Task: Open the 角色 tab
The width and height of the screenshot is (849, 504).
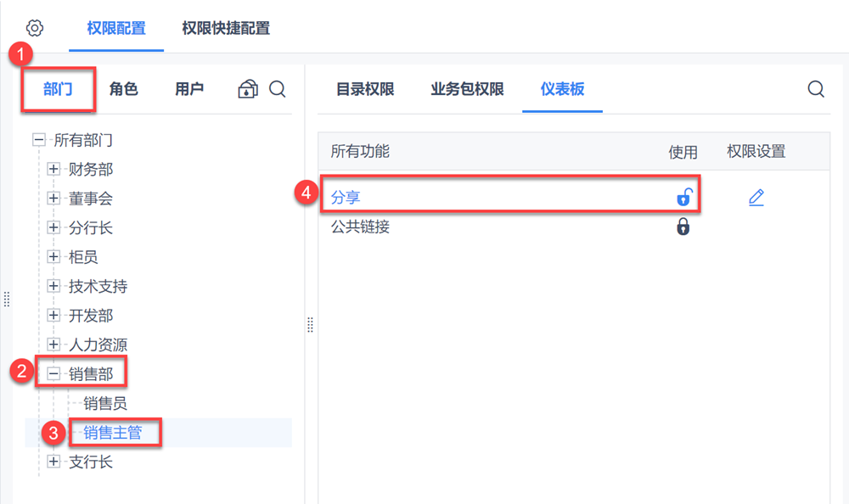Action: pos(124,89)
